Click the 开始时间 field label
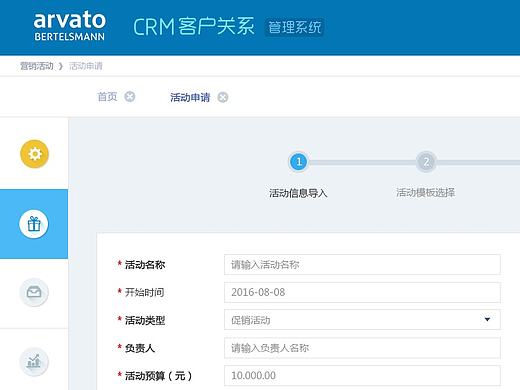The image size is (520, 390). (144, 292)
